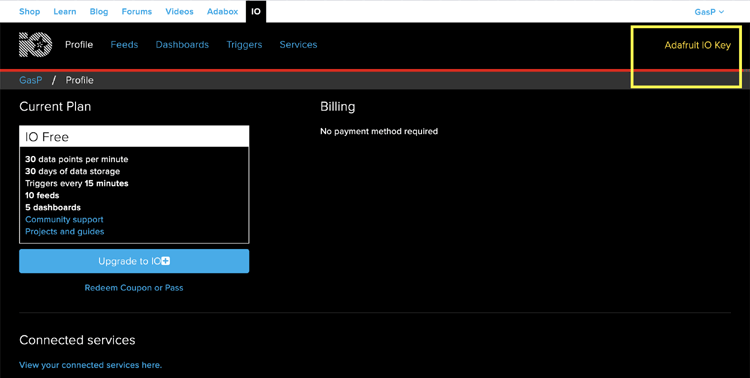Open the Adabox link

222,11
